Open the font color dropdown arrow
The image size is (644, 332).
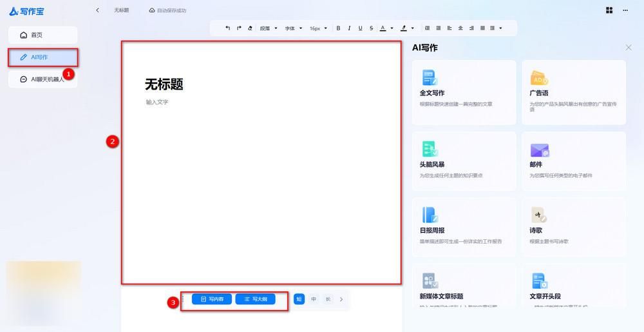[x=392, y=28]
